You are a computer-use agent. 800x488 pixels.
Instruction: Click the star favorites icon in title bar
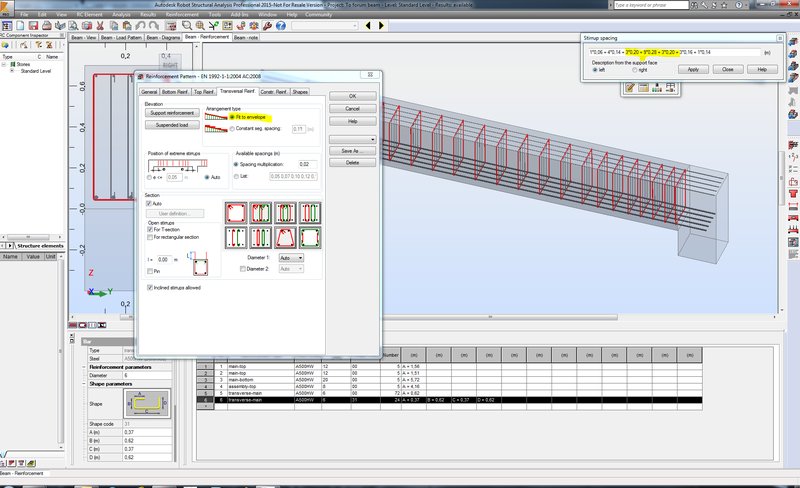click(725, 5)
